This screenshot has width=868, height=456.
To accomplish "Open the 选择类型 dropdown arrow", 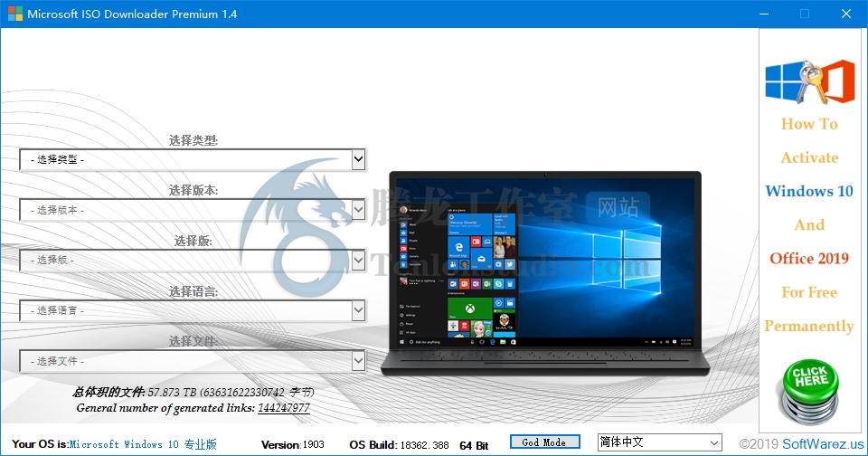I will click(x=358, y=159).
